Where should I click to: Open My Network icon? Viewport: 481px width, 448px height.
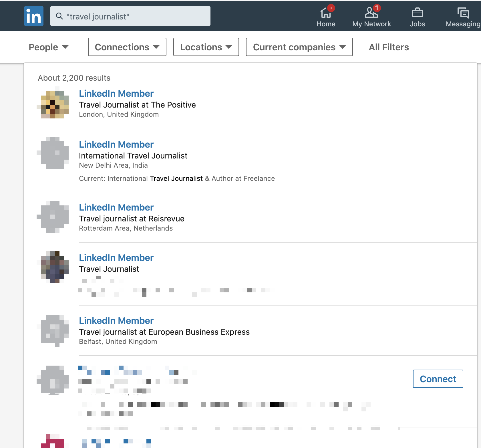pyautogui.click(x=371, y=13)
